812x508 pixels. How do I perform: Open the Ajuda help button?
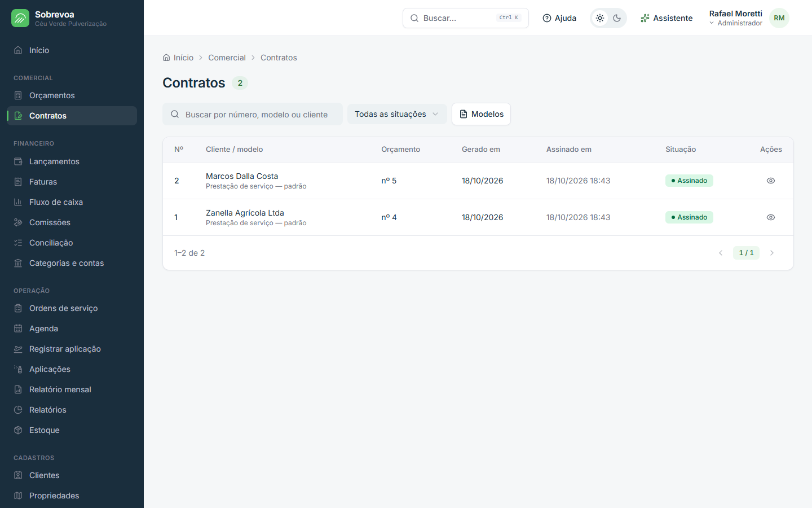pos(559,18)
